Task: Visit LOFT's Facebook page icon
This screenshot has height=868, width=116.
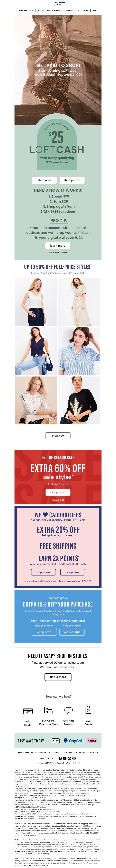Action: click(60, 758)
